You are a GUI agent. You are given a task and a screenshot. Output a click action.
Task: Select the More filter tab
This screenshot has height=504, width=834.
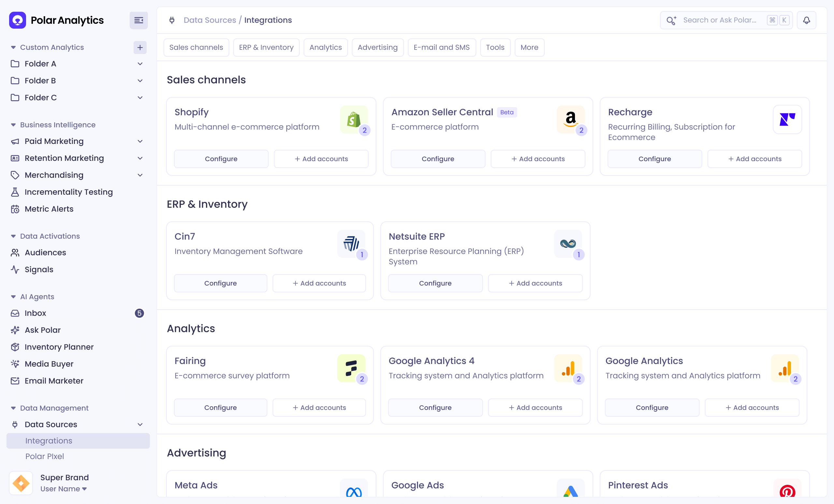point(529,47)
